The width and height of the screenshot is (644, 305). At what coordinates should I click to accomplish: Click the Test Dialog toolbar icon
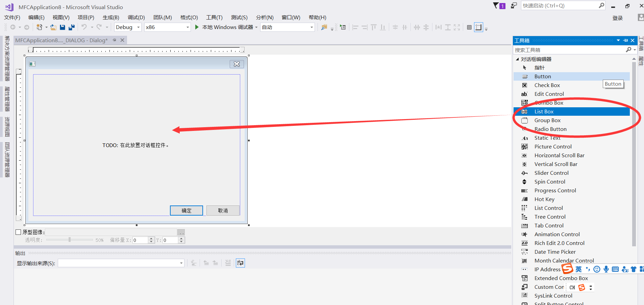click(x=343, y=27)
